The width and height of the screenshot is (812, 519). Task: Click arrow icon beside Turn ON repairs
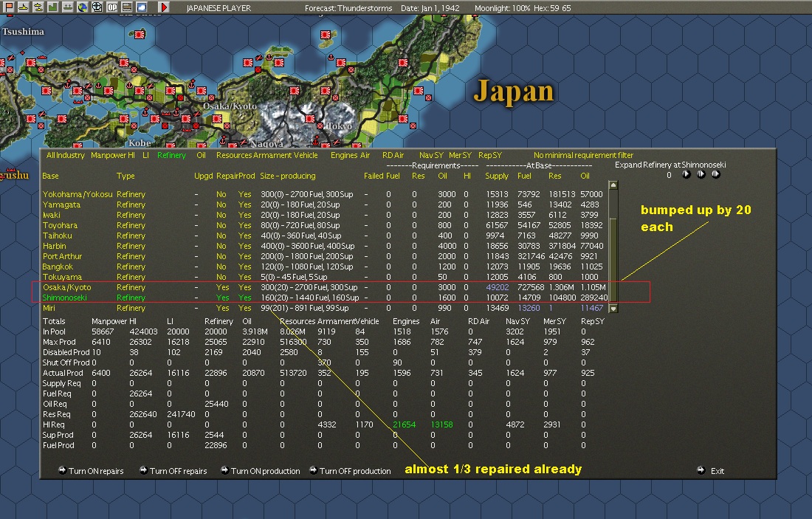click(62, 470)
